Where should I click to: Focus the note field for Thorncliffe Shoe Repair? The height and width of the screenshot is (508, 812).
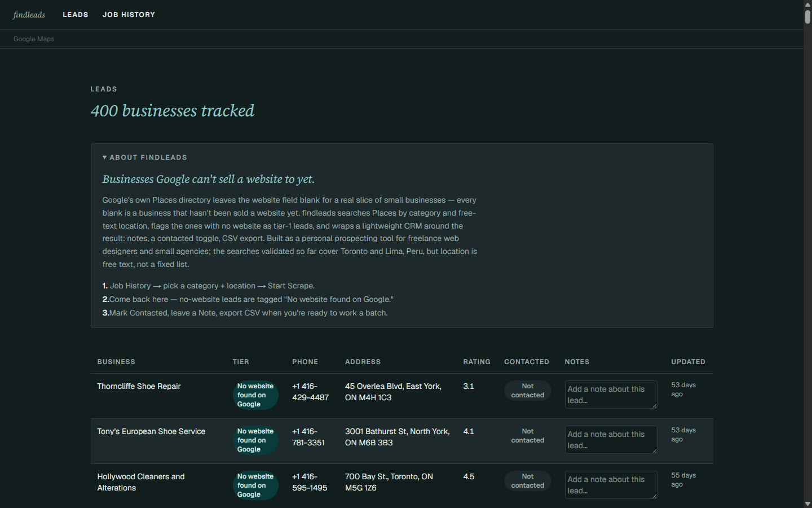click(x=611, y=395)
